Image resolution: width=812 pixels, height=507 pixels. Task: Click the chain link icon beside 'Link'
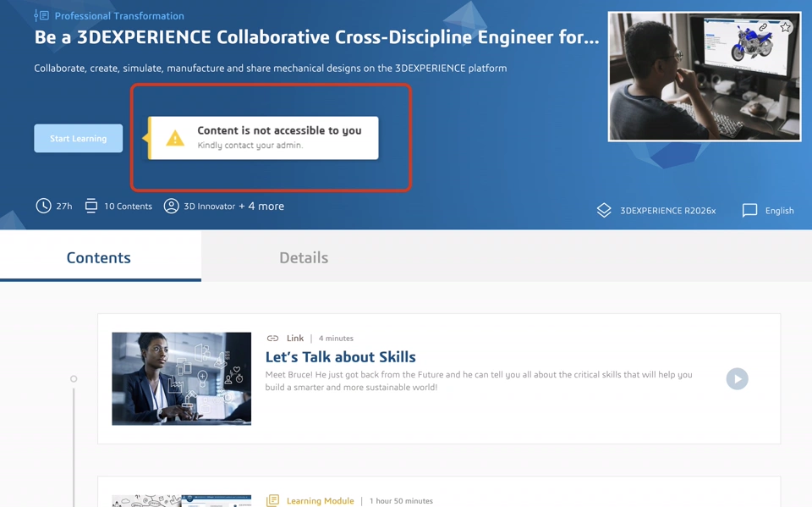coord(272,339)
